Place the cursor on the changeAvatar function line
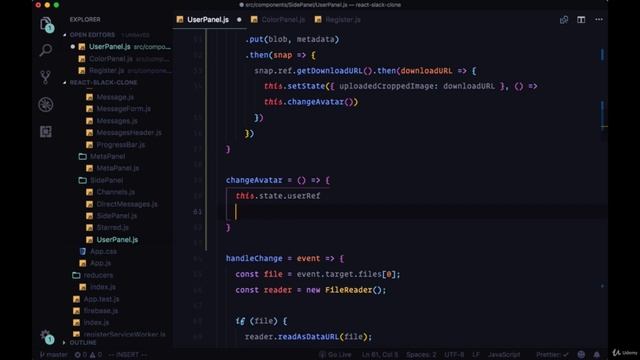Image resolution: width=640 pixels, height=360 pixels. click(278, 180)
